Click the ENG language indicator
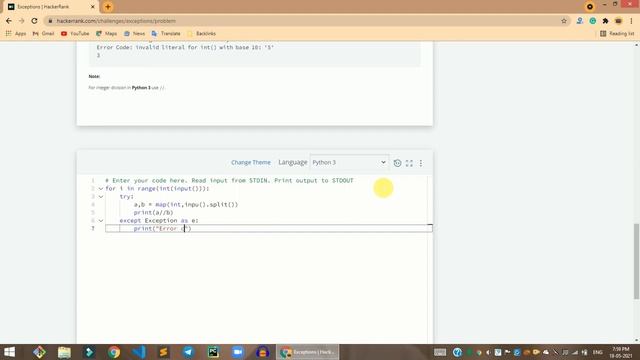 pyautogui.click(x=598, y=352)
